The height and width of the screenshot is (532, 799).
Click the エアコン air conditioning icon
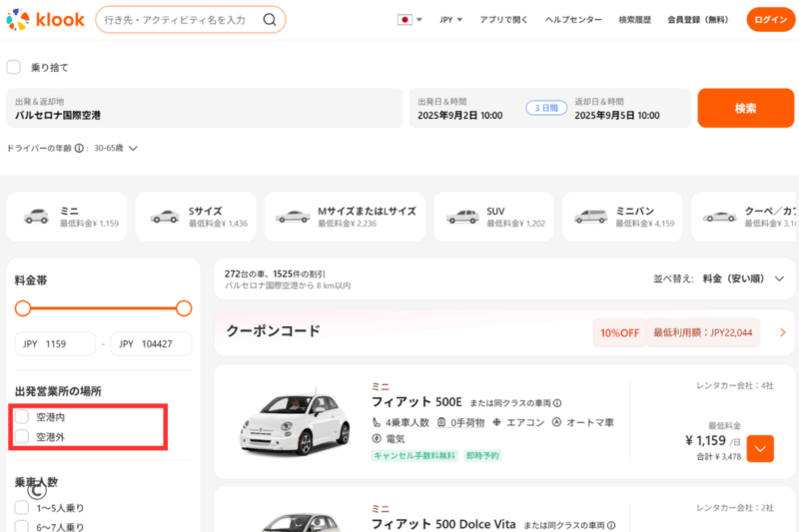click(x=496, y=422)
